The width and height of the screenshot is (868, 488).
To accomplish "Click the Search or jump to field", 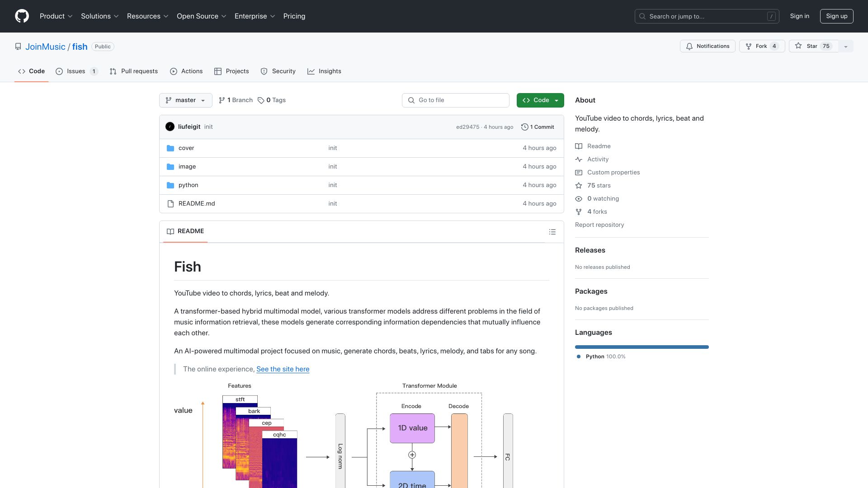I will tap(707, 16).
